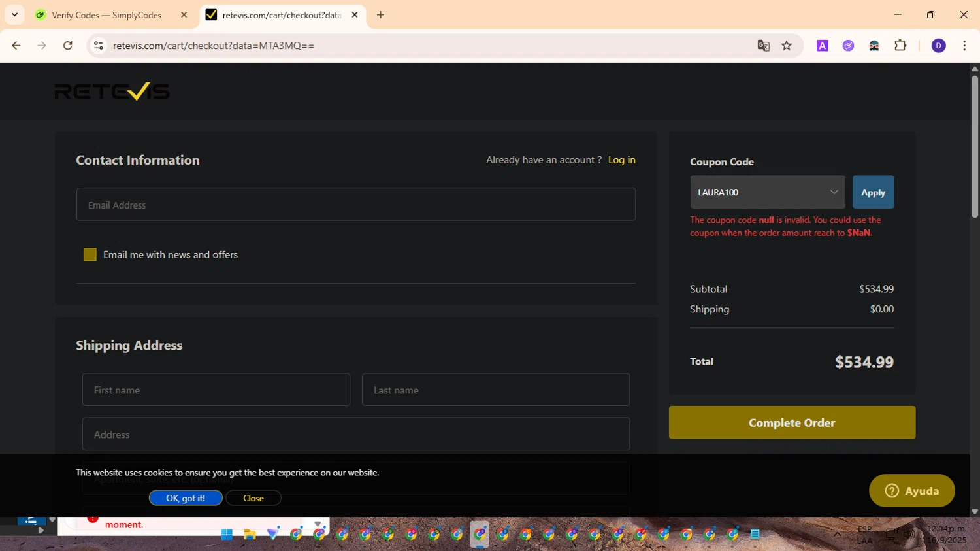Open the Windows Start menu
Image resolution: width=980 pixels, height=551 pixels.
[x=227, y=535]
